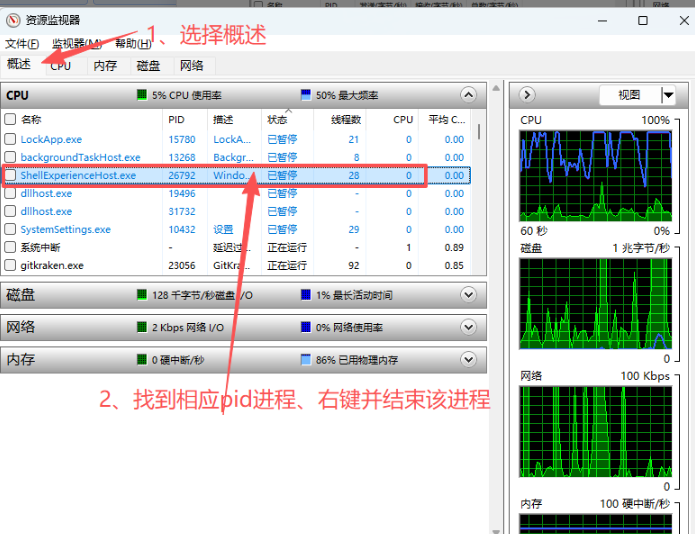Sort by the 线程数 column header
This screenshot has height=534, width=695.
pos(346,120)
